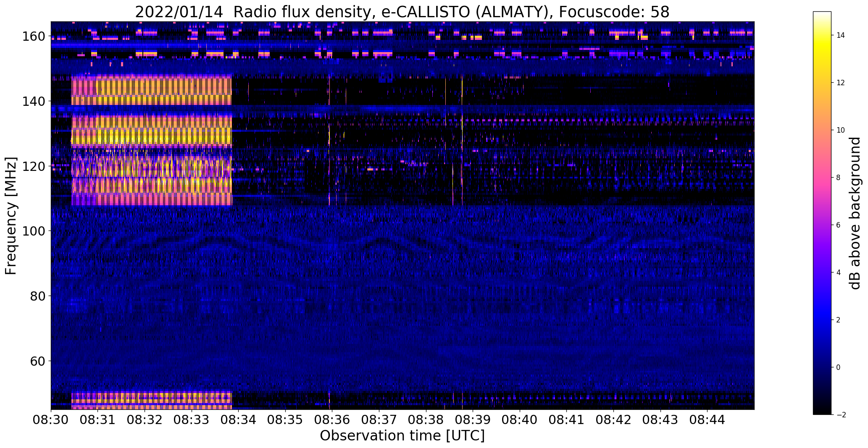Click the 100 frequency tick label
The width and height of the screenshot is (868, 448).
[34, 231]
